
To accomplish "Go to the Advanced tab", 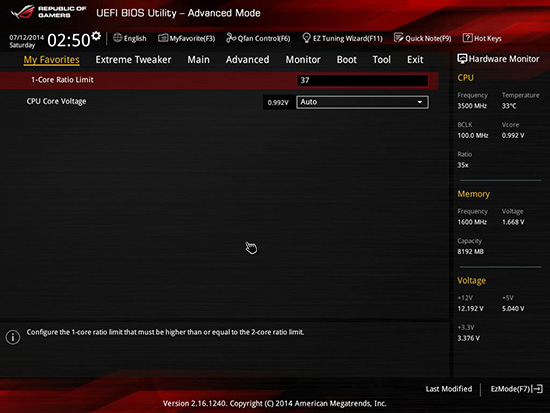I will pyautogui.click(x=248, y=60).
